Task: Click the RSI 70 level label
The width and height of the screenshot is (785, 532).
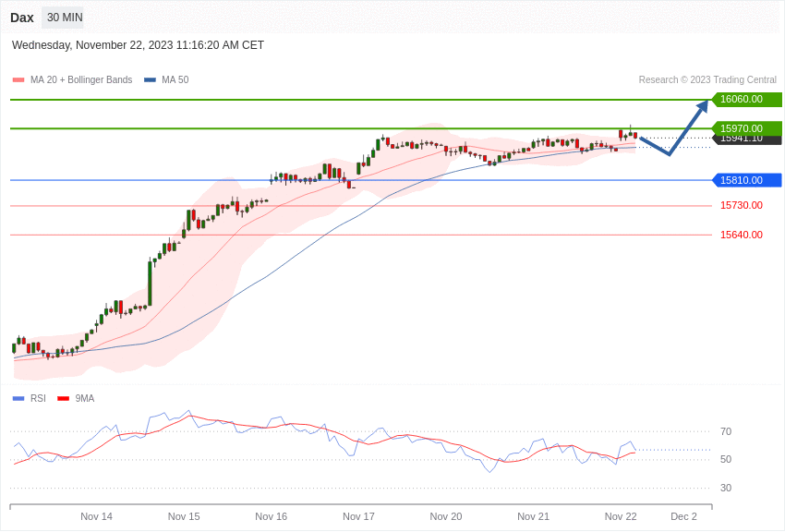Action: 726,431
